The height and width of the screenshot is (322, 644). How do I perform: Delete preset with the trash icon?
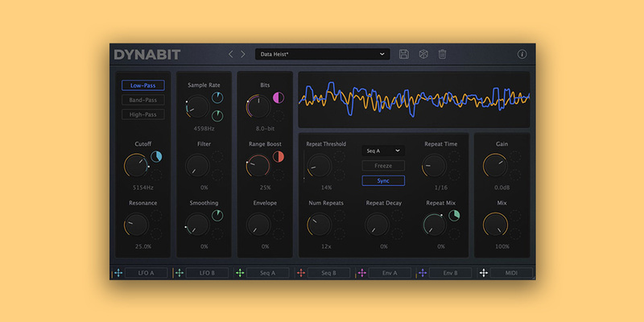click(442, 54)
